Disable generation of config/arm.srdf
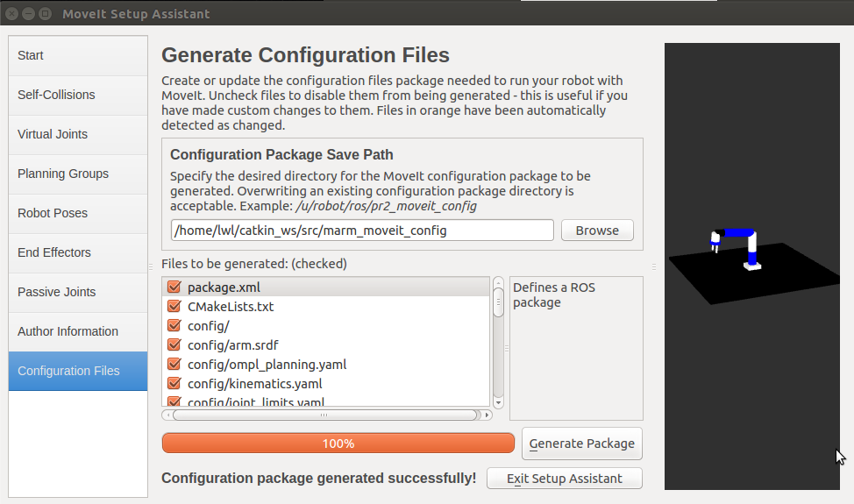 [174, 345]
